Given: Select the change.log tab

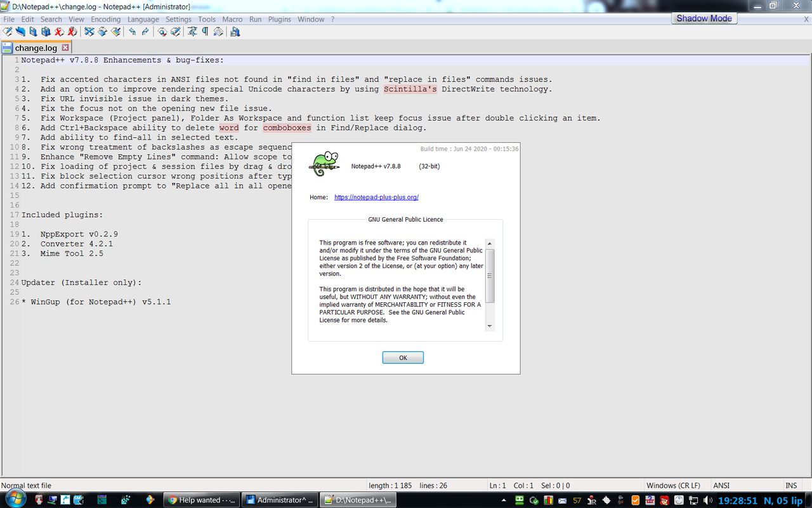Looking at the screenshot, I should (36, 48).
